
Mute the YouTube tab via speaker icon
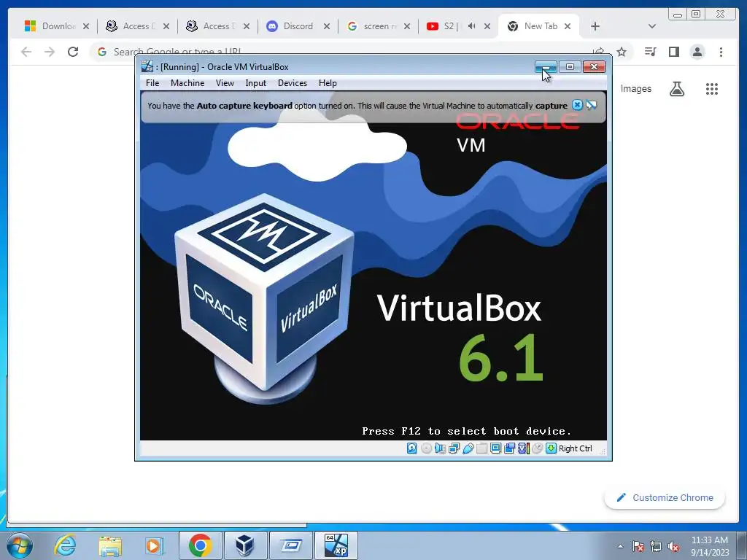pyautogui.click(x=471, y=26)
